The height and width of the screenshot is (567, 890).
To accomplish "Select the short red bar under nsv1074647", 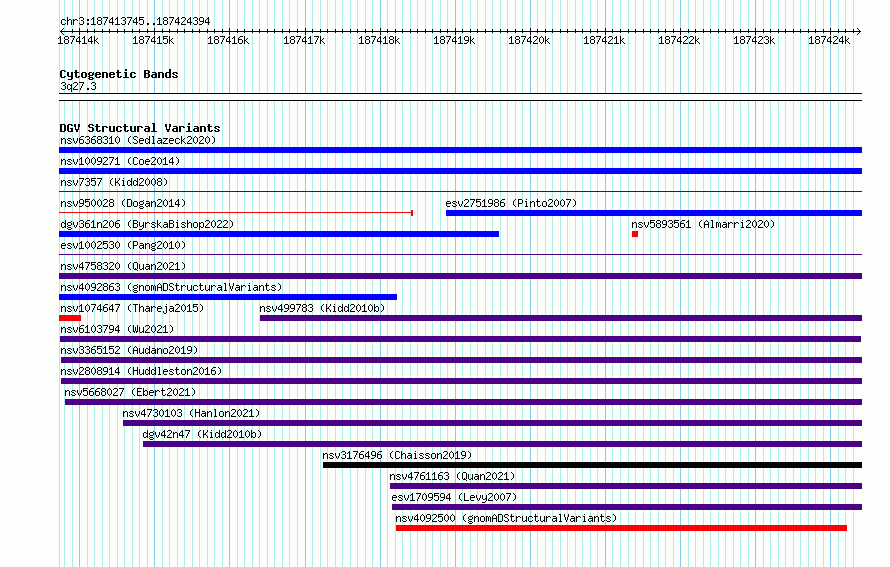I will [x=70, y=318].
